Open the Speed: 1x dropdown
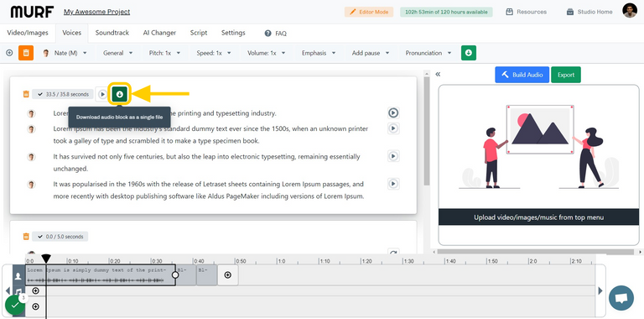The width and height of the screenshot is (644, 319). 214,53
